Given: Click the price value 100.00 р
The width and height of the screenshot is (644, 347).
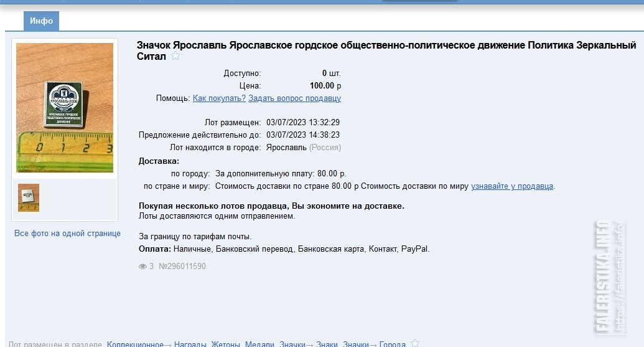Looking at the screenshot, I should (x=325, y=86).
